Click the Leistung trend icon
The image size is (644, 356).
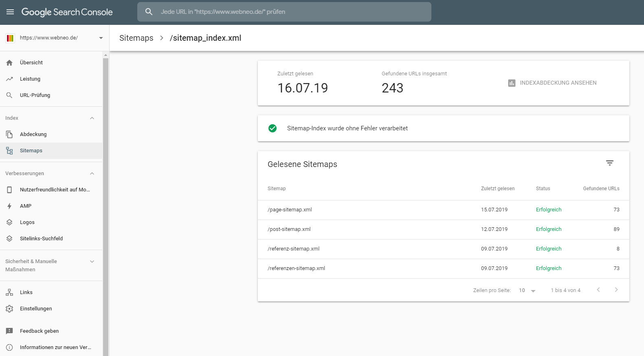click(x=9, y=79)
